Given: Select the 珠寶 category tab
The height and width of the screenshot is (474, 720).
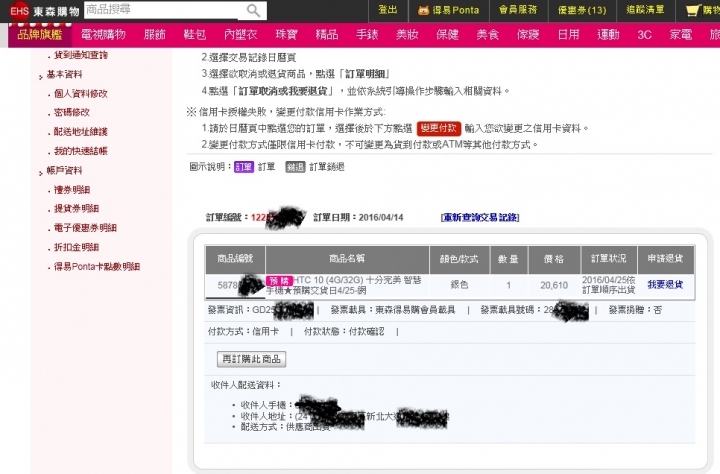Looking at the screenshot, I should [287, 34].
